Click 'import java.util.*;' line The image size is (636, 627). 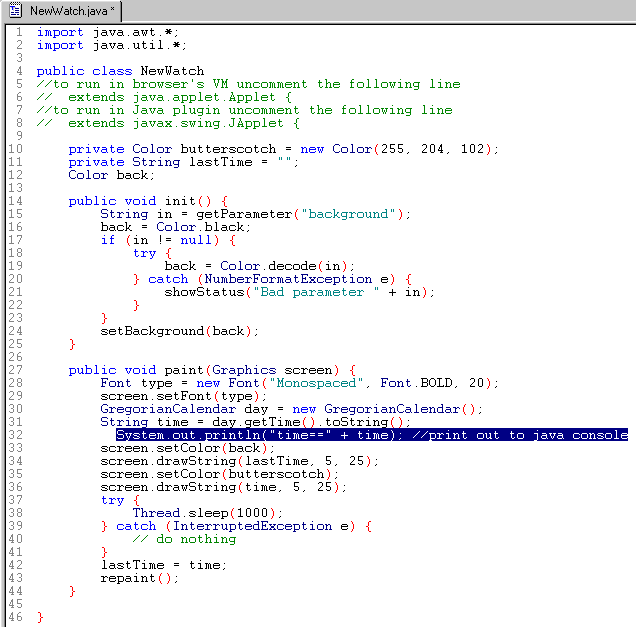112,45
